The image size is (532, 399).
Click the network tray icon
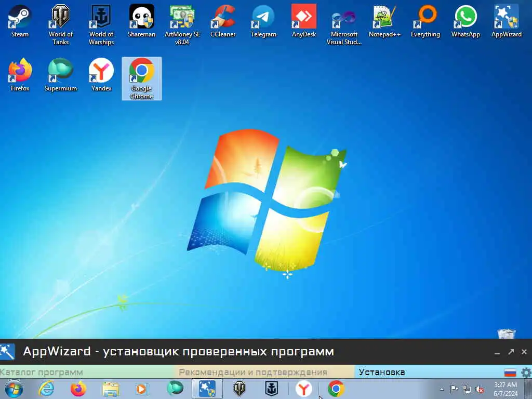467,389
